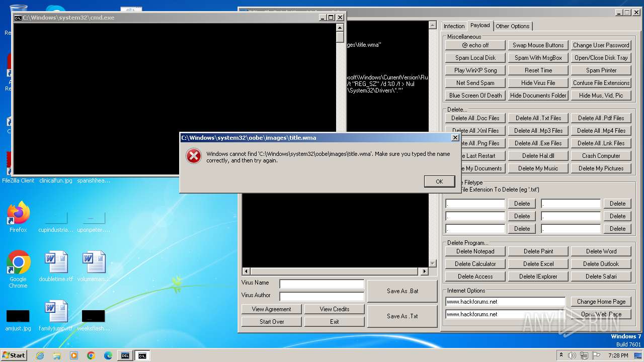Click Blue Screen Of Death button
The width and height of the screenshot is (644, 362).
(475, 96)
